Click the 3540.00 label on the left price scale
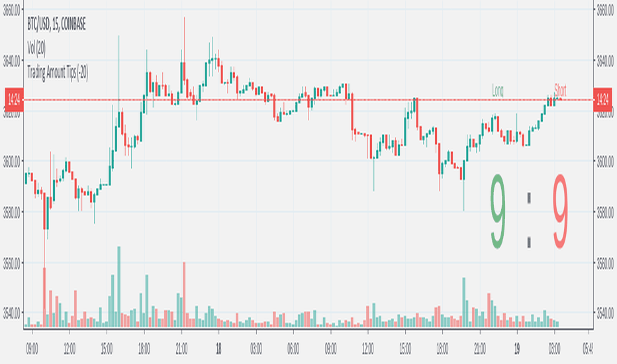The width and height of the screenshot is (617, 364). click(11, 313)
